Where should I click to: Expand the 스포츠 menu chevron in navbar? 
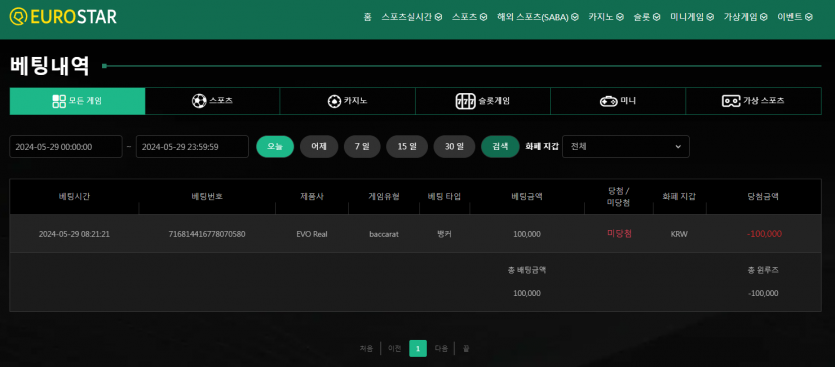coord(484,17)
